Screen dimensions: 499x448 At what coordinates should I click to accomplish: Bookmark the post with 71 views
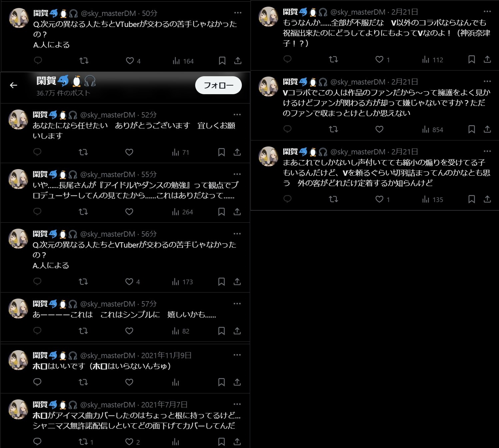(222, 152)
